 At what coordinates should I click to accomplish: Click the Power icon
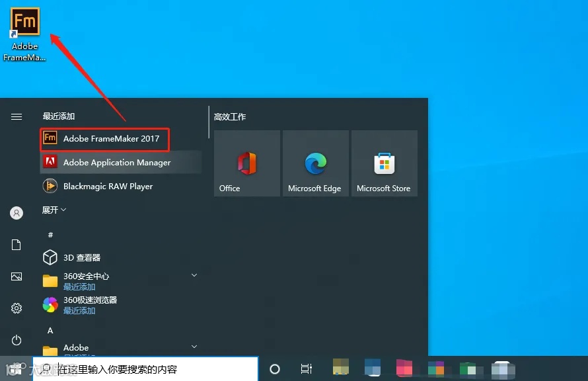tap(17, 340)
